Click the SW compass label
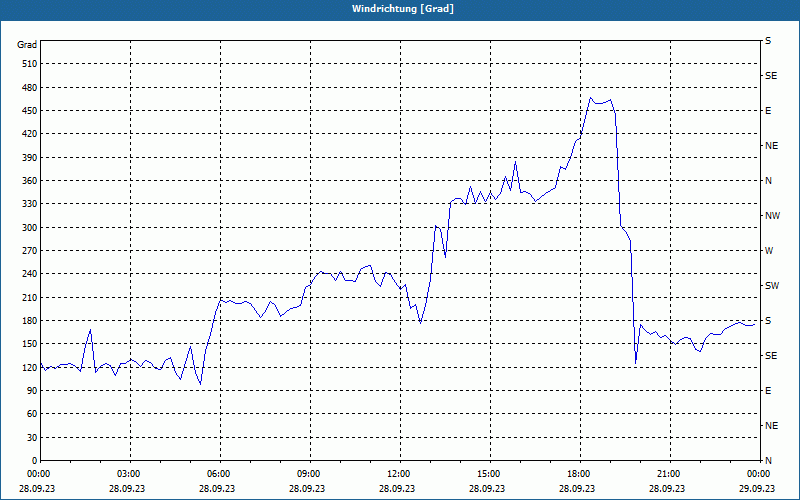Viewport: 800px width, 500px height. click(x=772, y=286)
